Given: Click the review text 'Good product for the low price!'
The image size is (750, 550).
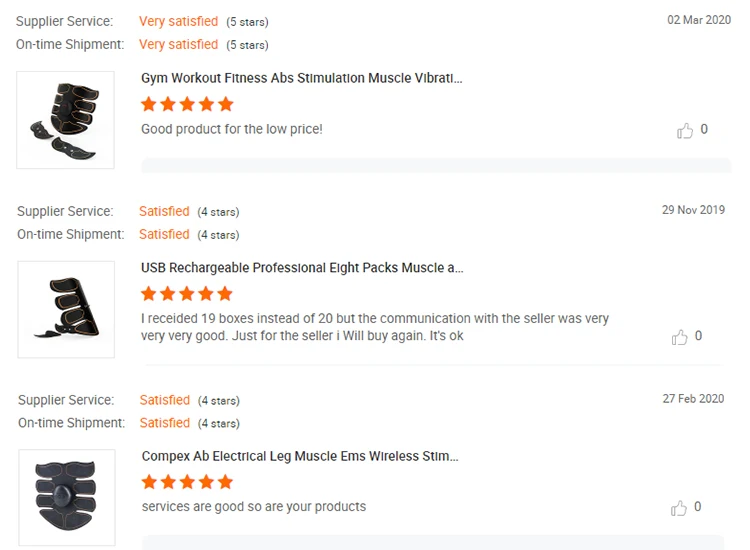Looking at the screenshot, I should click(232, 129).
